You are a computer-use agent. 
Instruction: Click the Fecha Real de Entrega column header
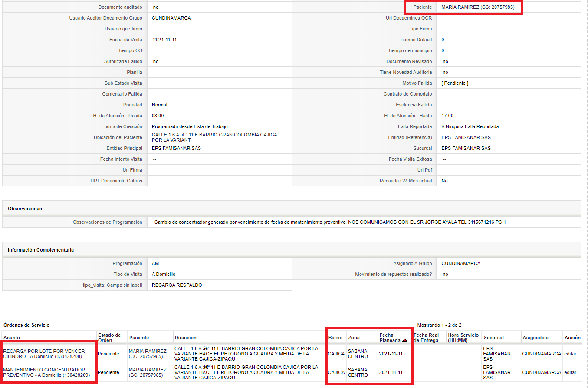(427, 338)
